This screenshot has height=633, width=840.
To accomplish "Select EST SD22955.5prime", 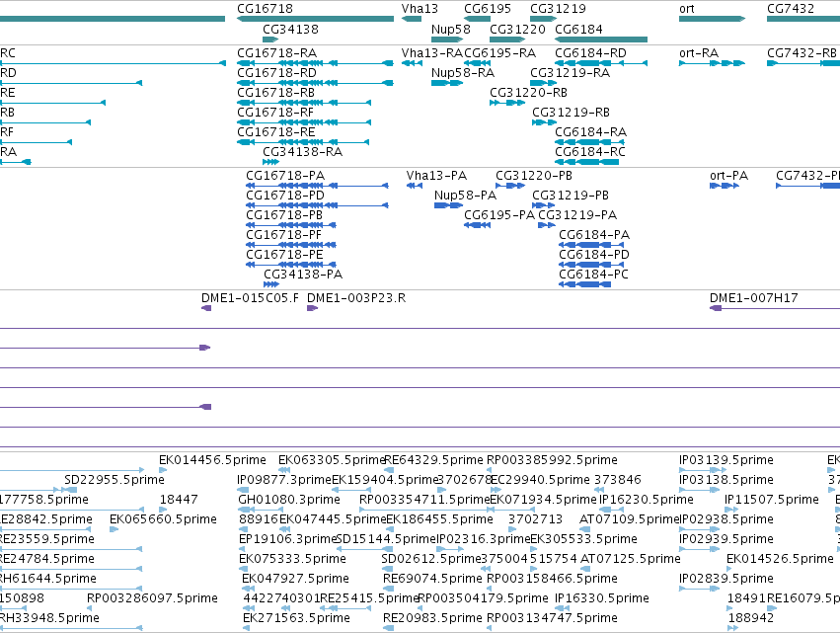I will click(115, 480).
